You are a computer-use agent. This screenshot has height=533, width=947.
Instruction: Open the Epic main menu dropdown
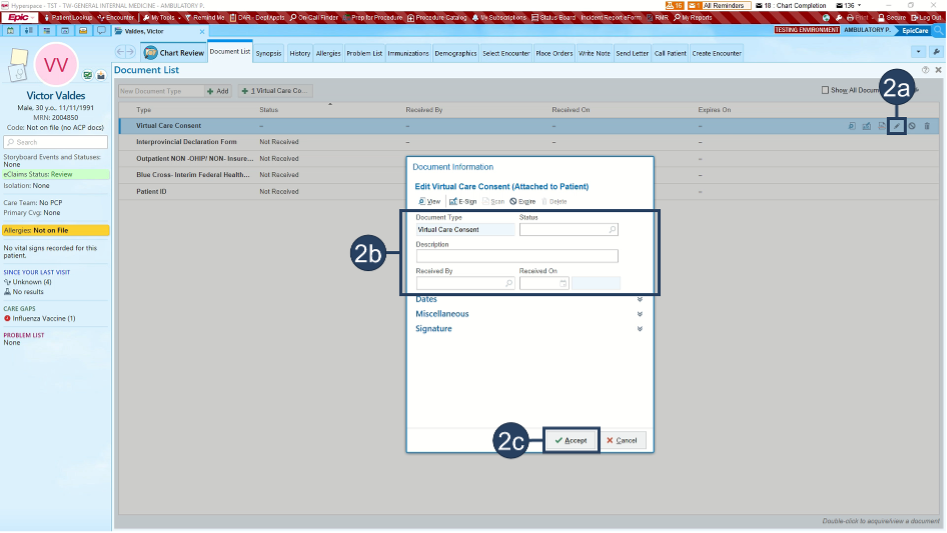21,18
